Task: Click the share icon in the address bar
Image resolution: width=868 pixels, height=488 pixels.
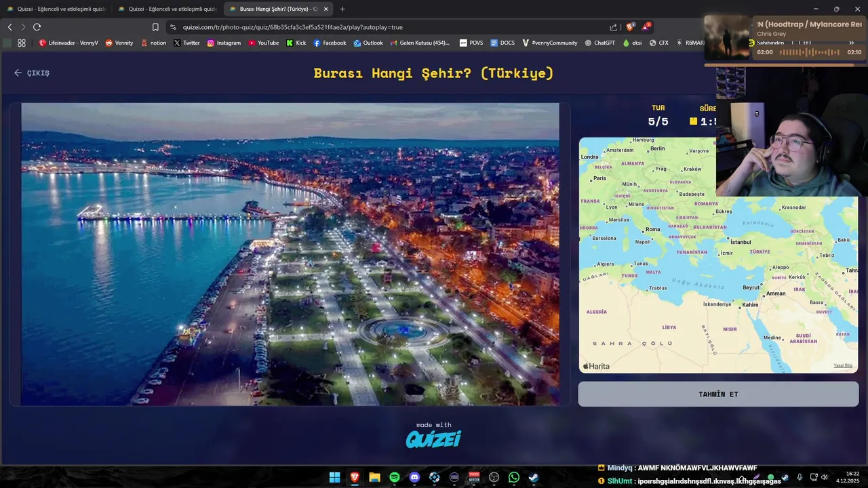Action: click(x=614, y=27)
